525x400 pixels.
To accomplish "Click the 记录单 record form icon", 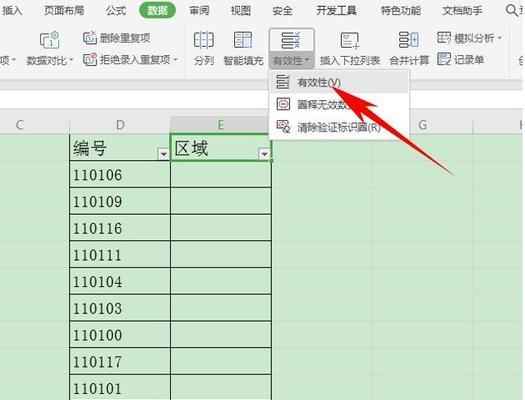I will 444,60.
